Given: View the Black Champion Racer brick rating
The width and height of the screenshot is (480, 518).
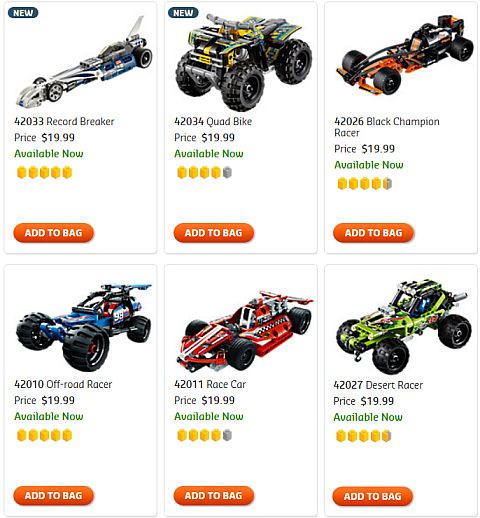Looking at the screenshot, I should click(x=365, y=184).
